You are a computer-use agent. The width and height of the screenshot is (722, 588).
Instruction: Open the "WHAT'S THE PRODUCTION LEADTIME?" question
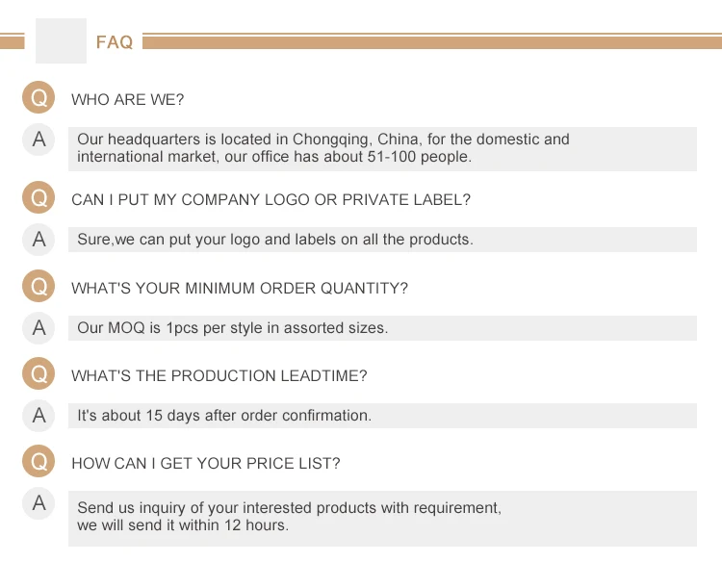(219, 376)
